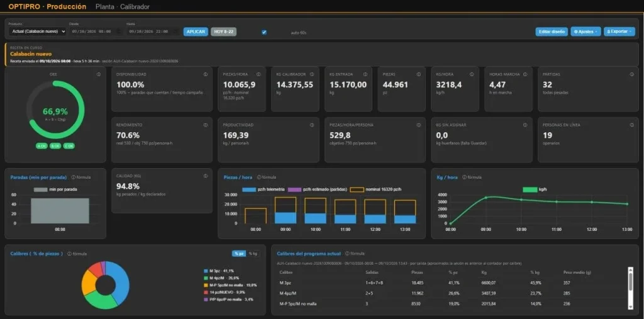
Task: Click the Editar diseño button
Action: [552, 31]
